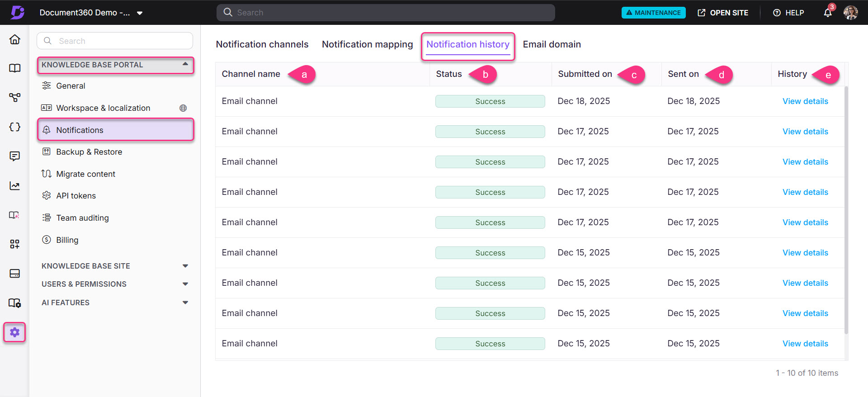Open the feedback comment icon in left rail

point(15,156)
